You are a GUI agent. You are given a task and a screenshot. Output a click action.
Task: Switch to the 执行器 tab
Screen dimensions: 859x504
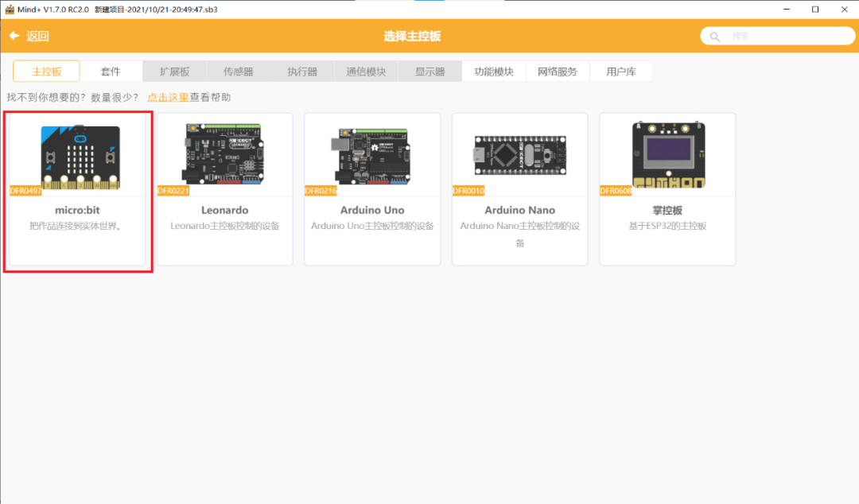(x=302, y=72)
